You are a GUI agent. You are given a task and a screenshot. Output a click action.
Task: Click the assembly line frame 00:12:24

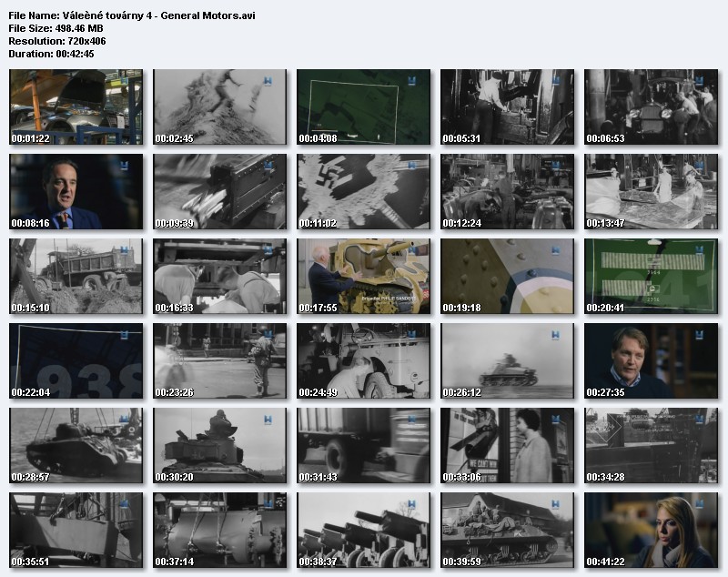[x=507, y=192]
